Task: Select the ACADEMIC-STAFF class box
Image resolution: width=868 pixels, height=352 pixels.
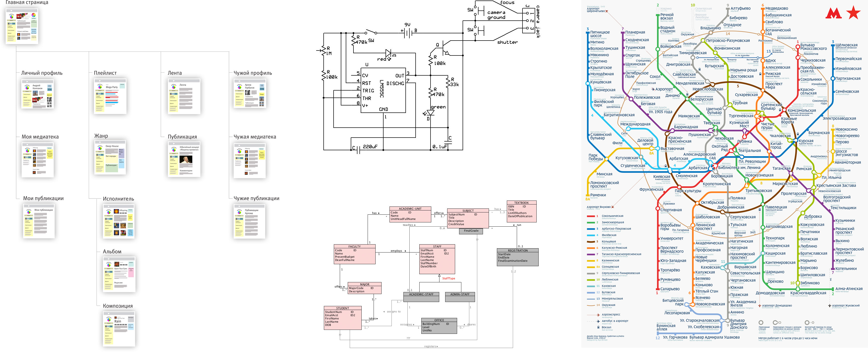Action: pyautogui.click(x=421, y=297)
